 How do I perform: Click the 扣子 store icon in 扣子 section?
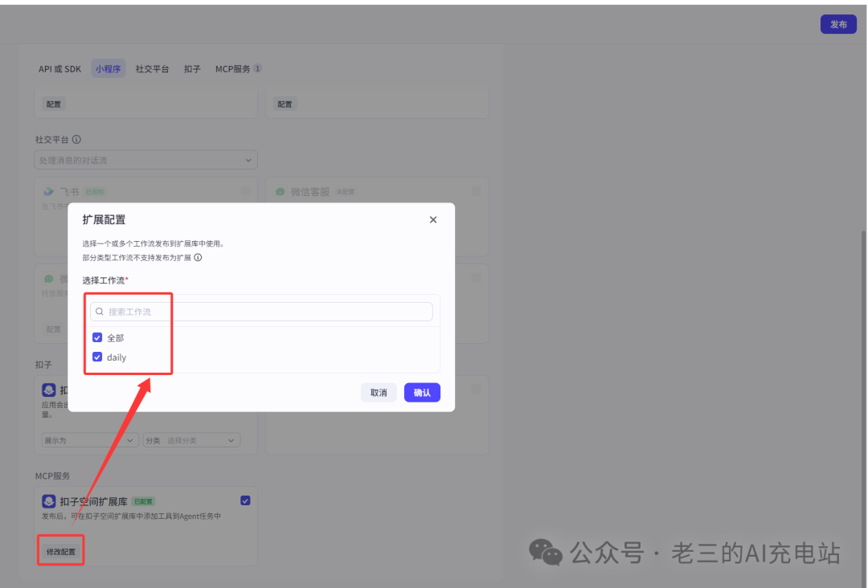(49, 390)
